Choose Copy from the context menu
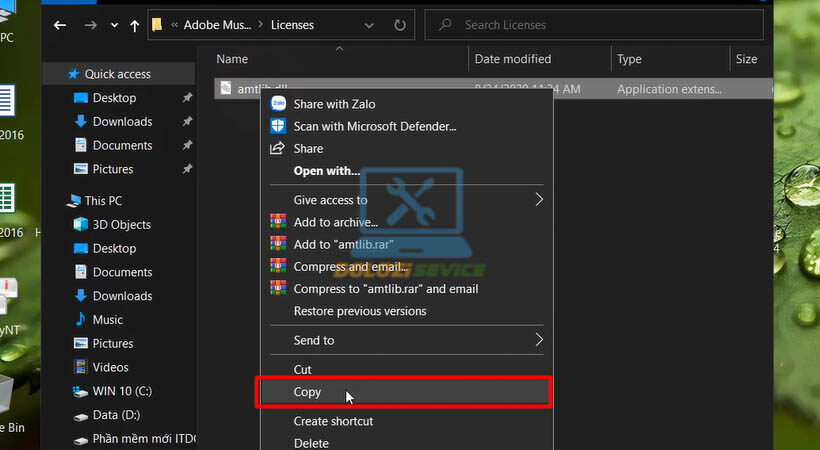 pyautogui.click(x=307, y=392)
